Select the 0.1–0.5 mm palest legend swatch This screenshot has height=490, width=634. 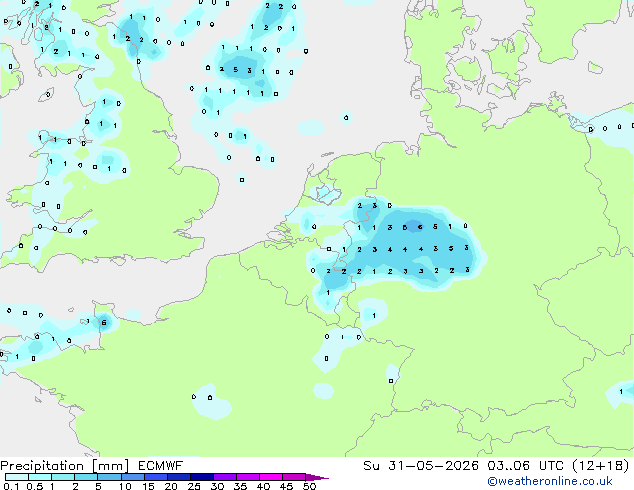point(17,477)
